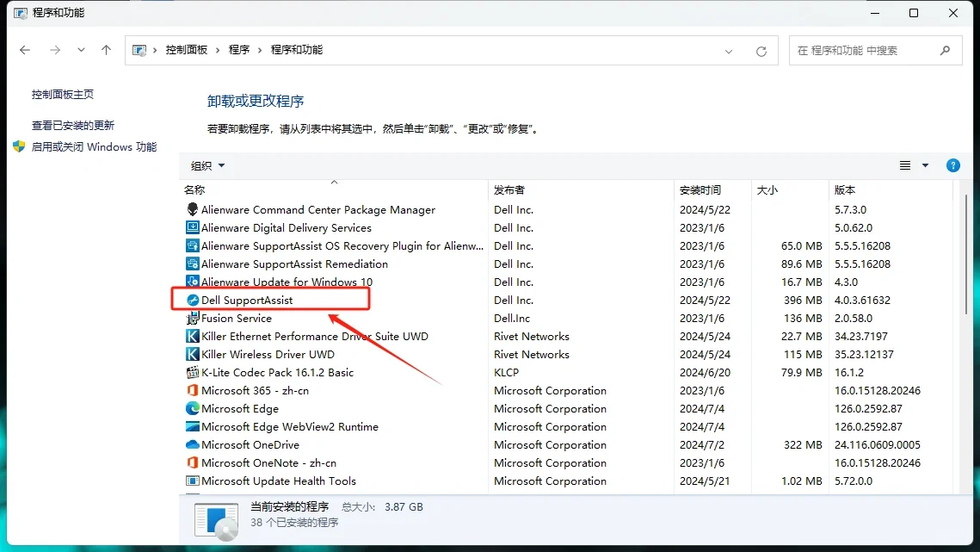Open 启用或关闭 Windows 功能 link
The height and width of the screenshot is (552, 980).
[94, 147]
